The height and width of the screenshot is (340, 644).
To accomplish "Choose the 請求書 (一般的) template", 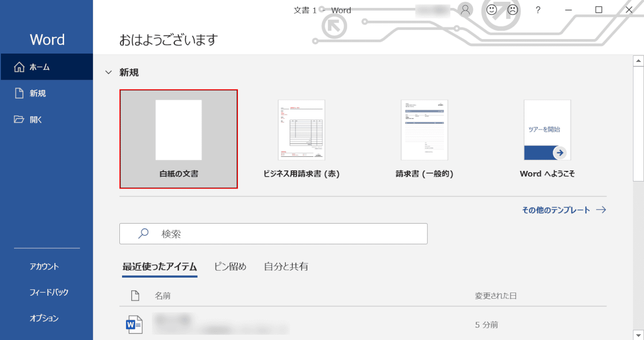I will point(424,139).
